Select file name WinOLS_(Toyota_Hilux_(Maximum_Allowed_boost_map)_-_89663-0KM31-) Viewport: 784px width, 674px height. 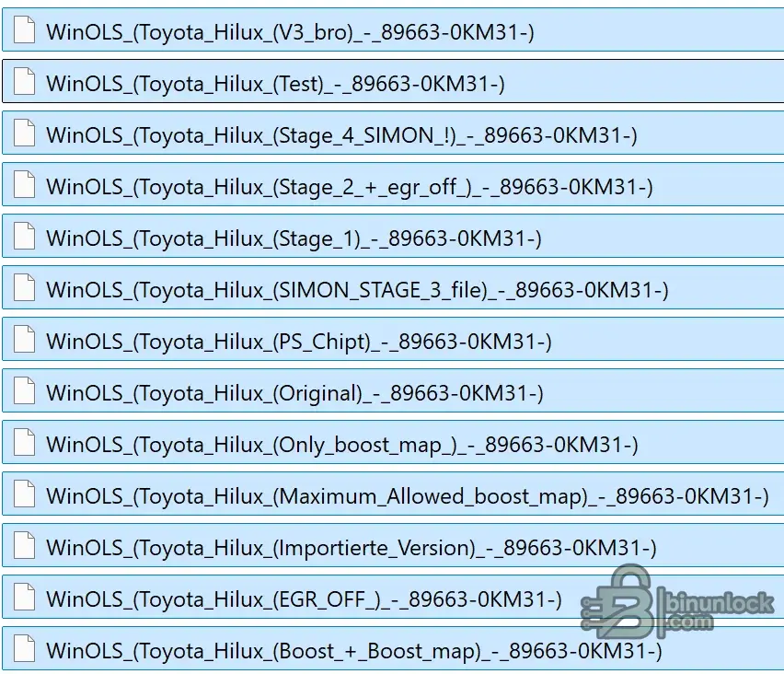tap(408, 496)
